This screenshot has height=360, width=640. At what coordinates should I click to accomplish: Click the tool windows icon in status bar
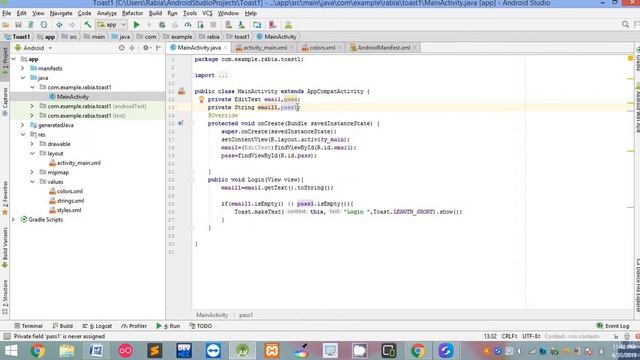7,336
